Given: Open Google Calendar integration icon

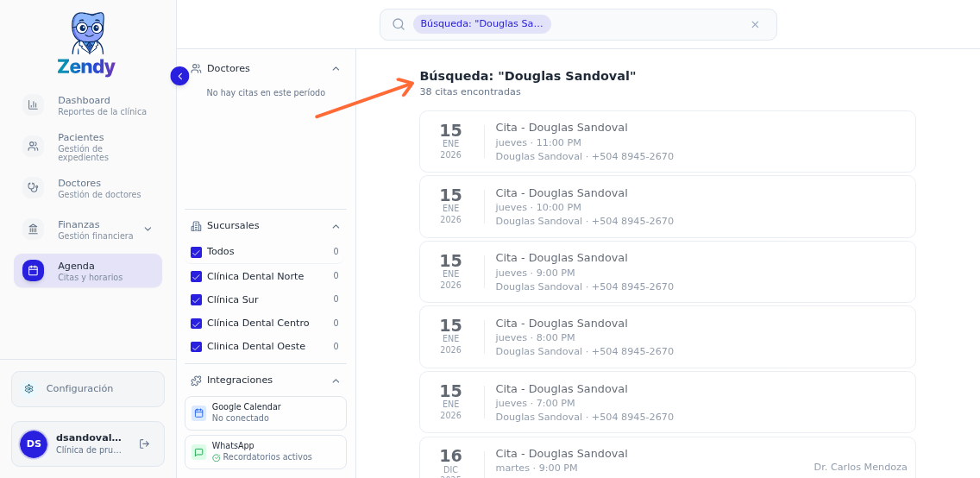Looking at the screenshot, I should point(198,413).
